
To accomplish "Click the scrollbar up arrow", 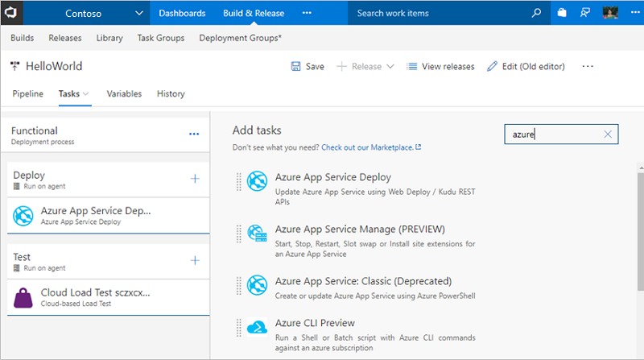I will coord(641,168).
